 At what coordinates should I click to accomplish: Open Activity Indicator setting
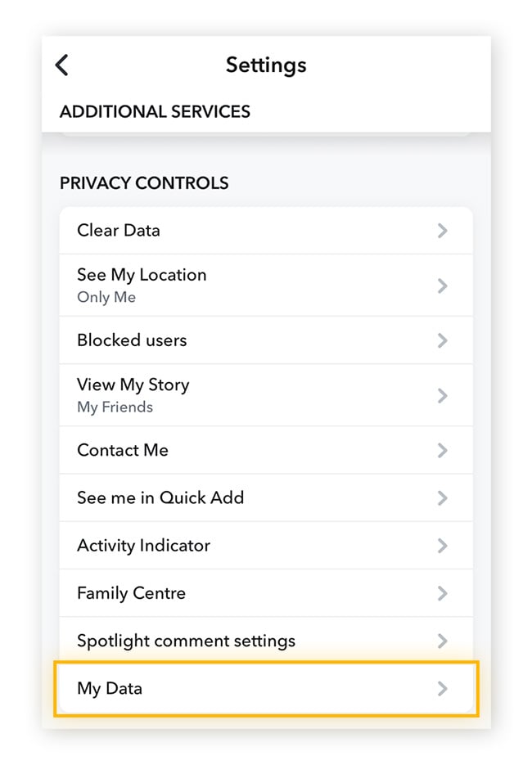pos(143,546)
